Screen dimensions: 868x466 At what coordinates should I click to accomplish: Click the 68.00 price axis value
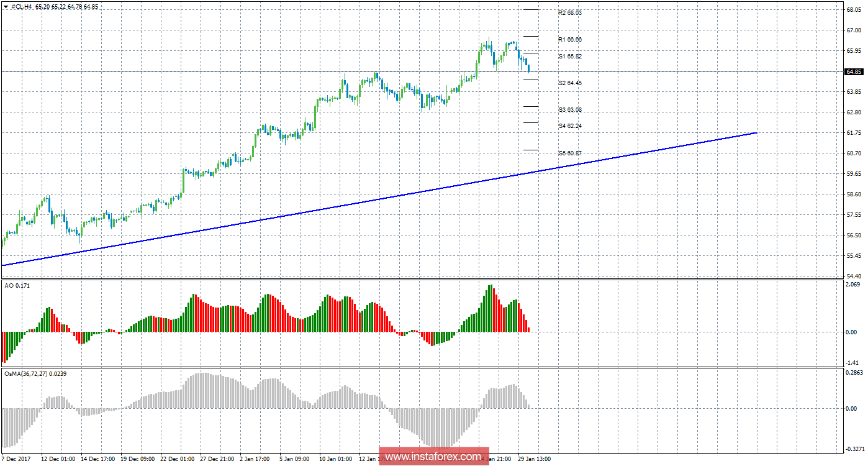click(854, 10)
